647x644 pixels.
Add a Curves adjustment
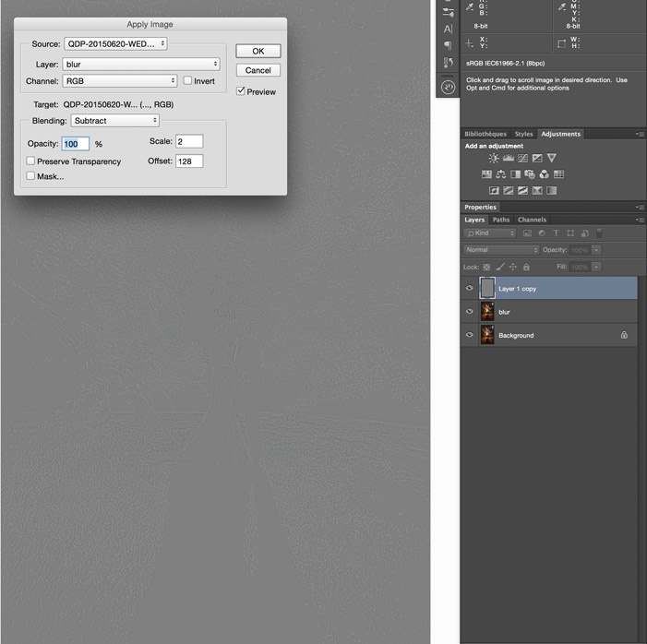(x=522, y=159)
